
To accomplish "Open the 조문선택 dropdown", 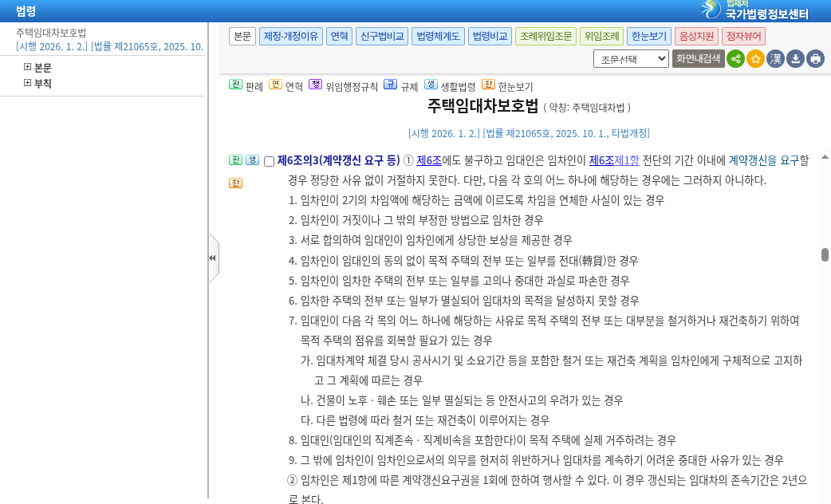I will [x=631, y=59].
